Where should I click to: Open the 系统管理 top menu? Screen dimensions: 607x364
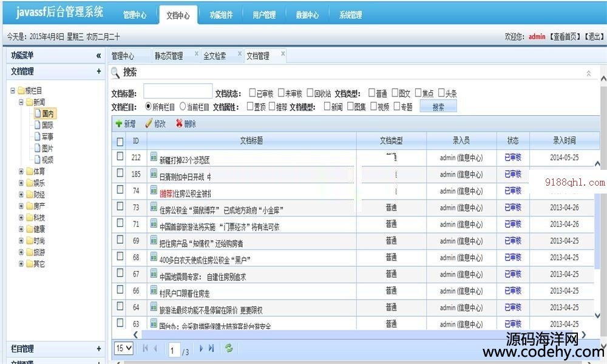coord(350,16)
